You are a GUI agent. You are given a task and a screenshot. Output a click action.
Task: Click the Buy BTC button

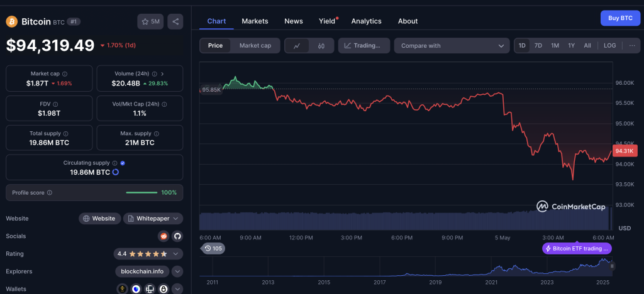[620, 18]
